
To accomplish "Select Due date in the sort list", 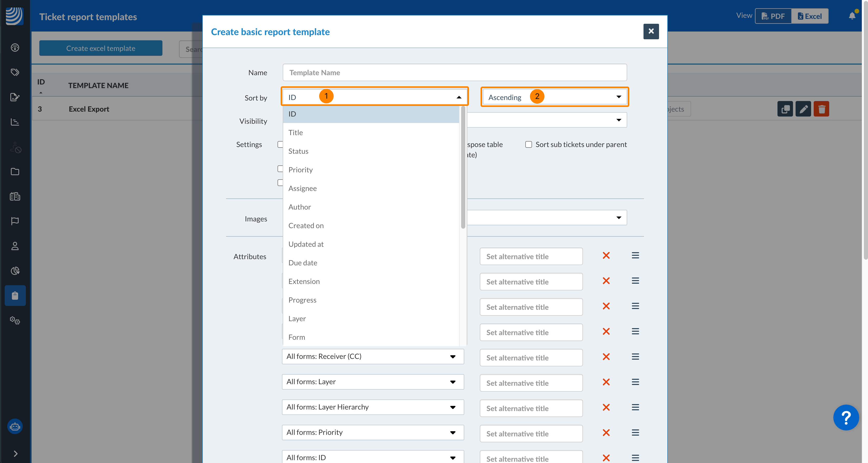I will point(371,263).
